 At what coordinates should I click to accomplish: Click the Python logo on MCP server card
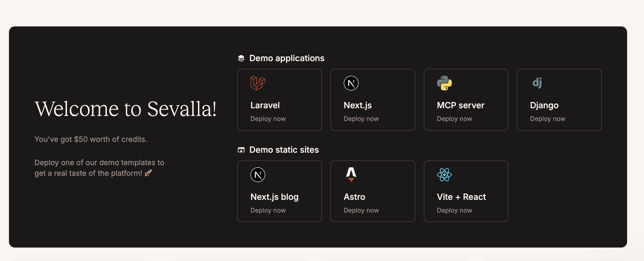pos(444,83)
